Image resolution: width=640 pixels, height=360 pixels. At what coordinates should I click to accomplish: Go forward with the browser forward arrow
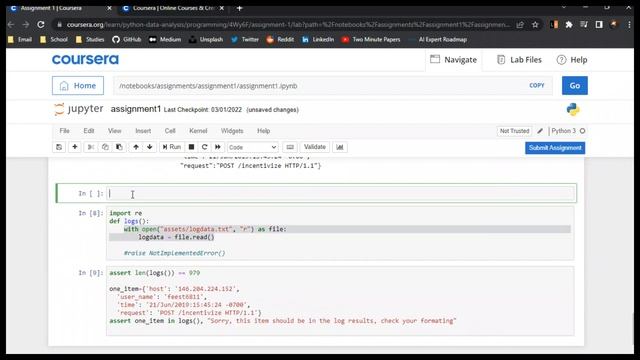(26, 25)
